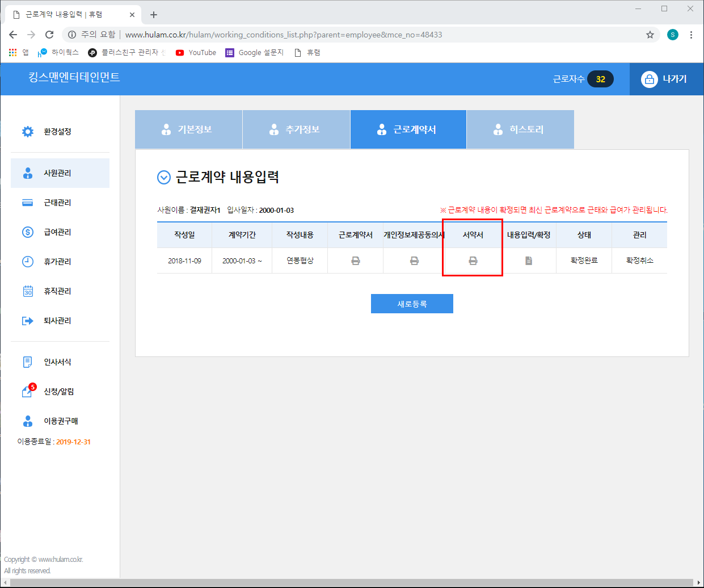The width and height of the screenshot is (704, 588).
Task: Bookmark page with star icon
Action: (650, 35)
